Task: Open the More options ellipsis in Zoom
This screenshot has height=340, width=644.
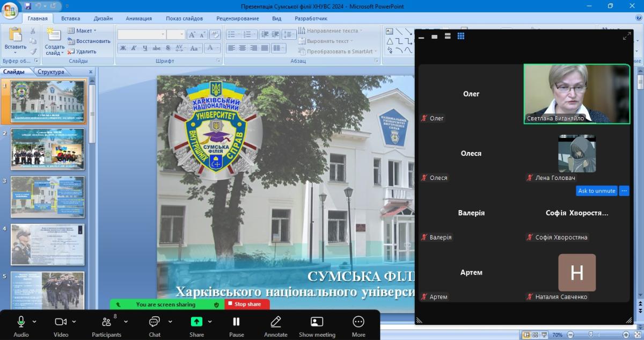Action: [358, 325]
